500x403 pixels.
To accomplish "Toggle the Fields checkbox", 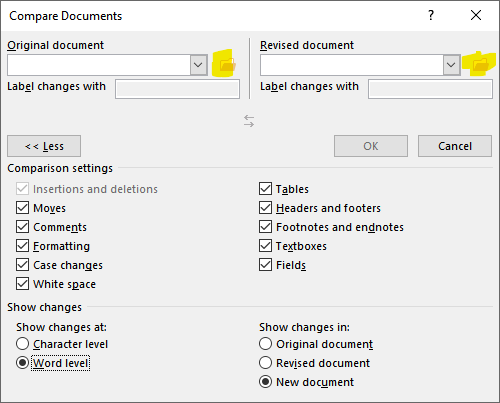I will [265, 265].
